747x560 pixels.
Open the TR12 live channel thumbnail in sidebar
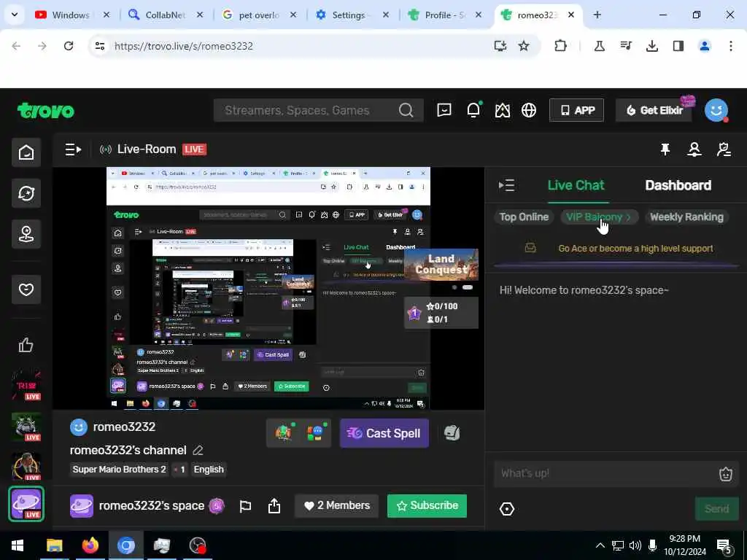click(26, 385)
